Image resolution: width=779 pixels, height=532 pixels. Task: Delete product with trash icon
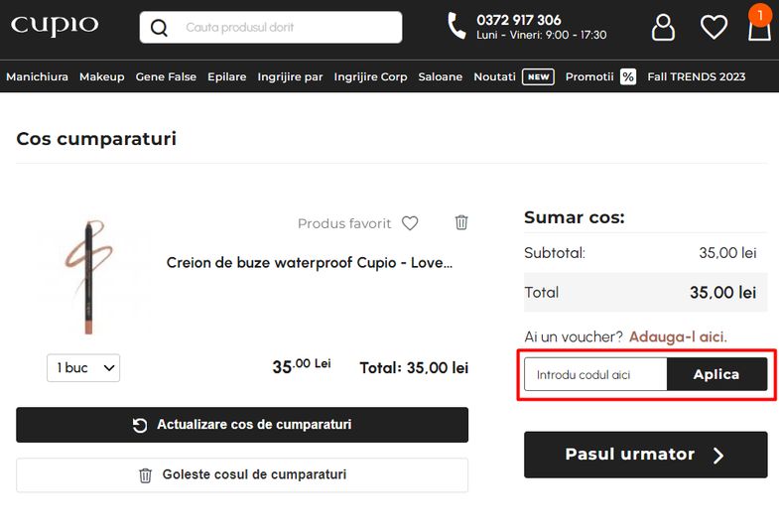[x=461, y=222]
